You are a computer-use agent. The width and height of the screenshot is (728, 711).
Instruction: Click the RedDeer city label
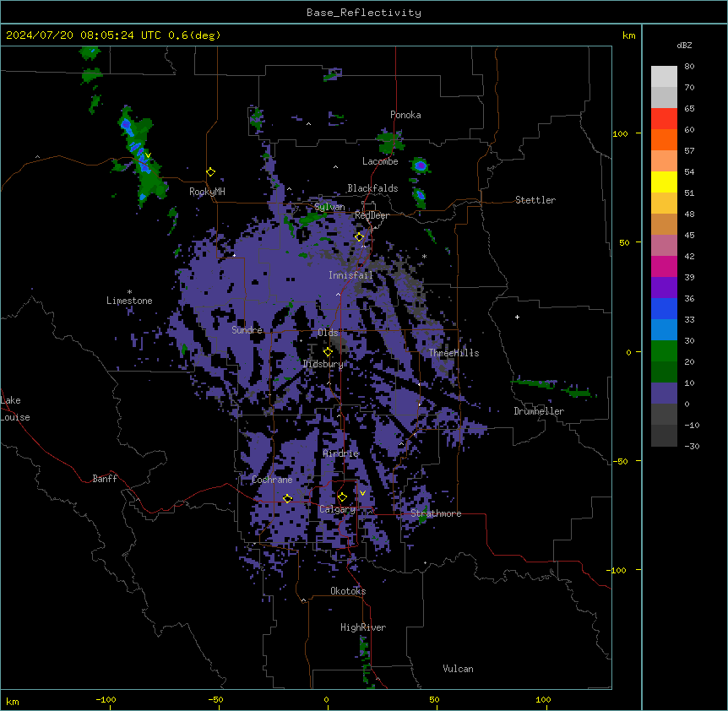click(x=372, y=215)
